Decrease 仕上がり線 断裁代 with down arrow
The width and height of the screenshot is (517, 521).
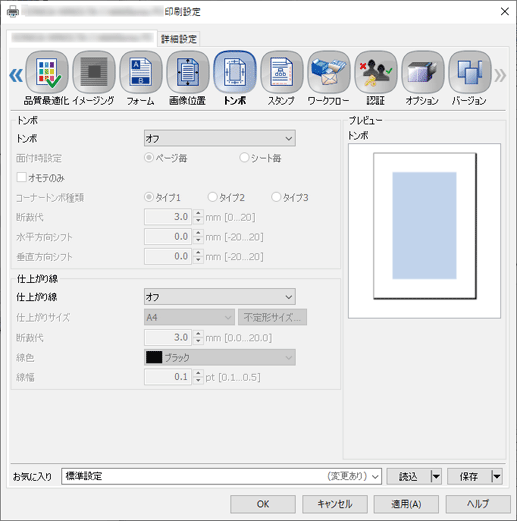point(198,341)
